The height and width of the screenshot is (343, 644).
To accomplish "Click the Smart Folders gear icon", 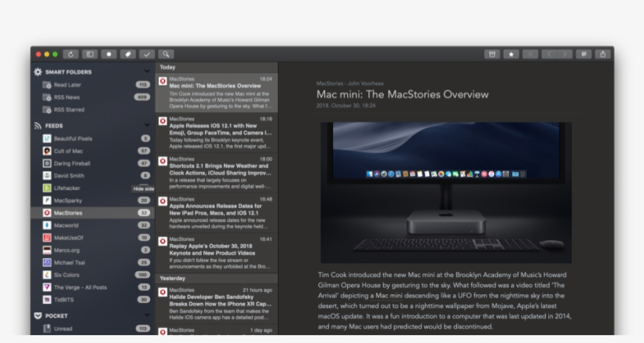I will point(38,71).
